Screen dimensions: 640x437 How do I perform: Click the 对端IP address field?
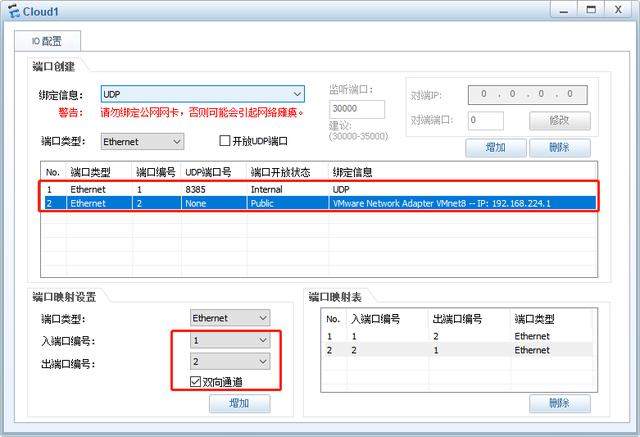point(527,95)
